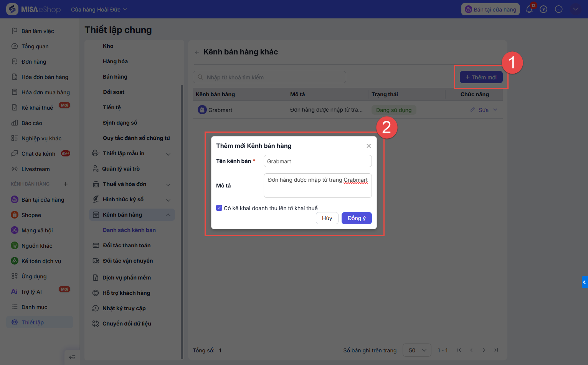Click the MISA eShop logo
The height and width of the screenshot is (365, 588).
point(33,9)
